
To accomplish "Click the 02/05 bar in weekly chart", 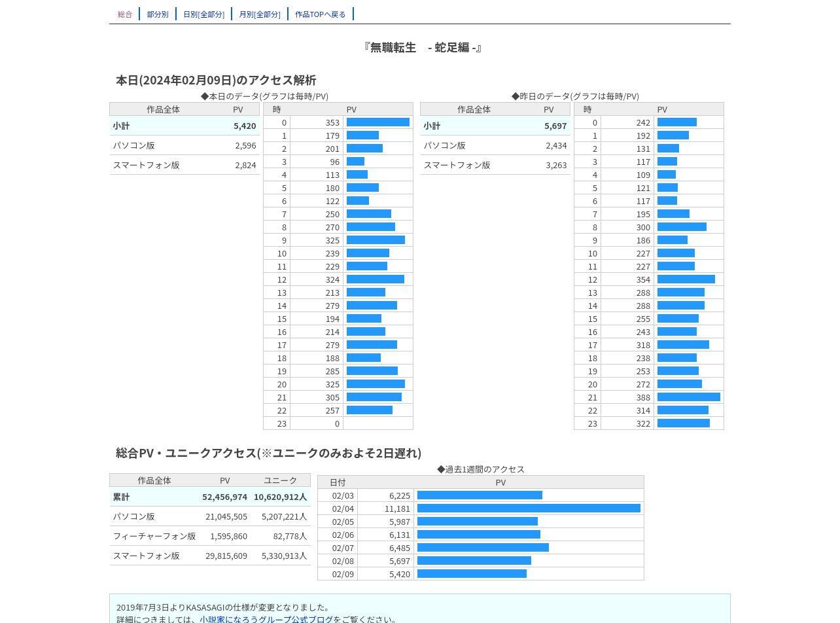I will 478,522.
